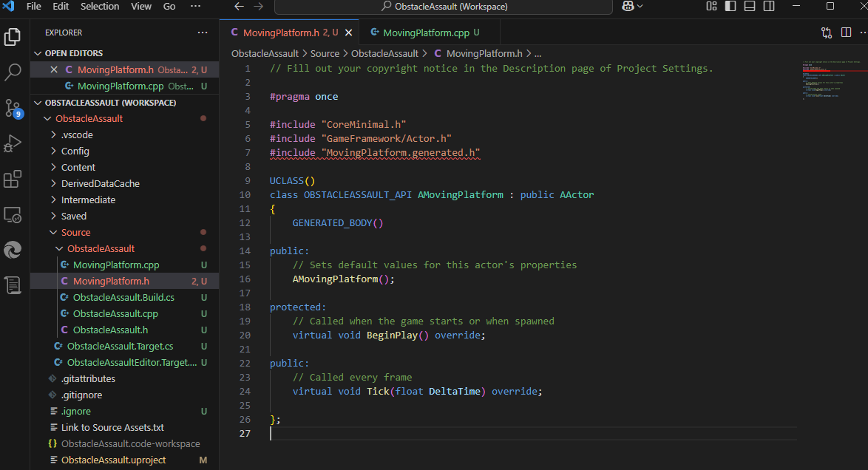Open the Run and Debug view
This screenshot has width=868, height=470.
point(12,143)
